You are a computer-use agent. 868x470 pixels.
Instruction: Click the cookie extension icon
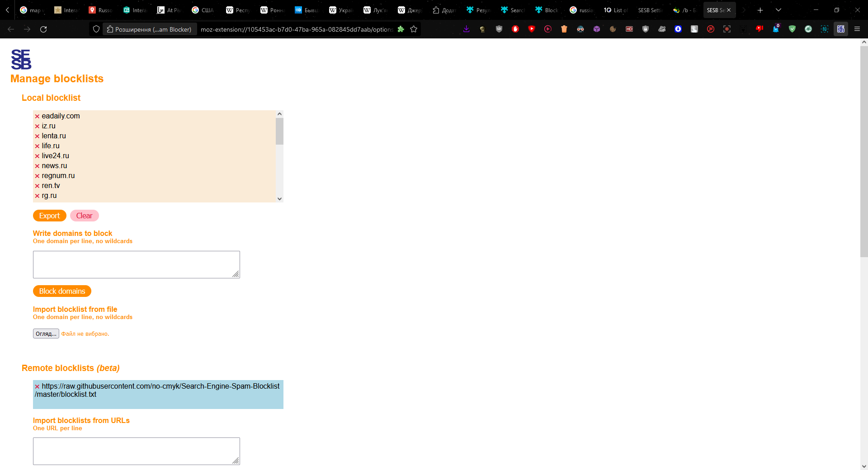613,29
